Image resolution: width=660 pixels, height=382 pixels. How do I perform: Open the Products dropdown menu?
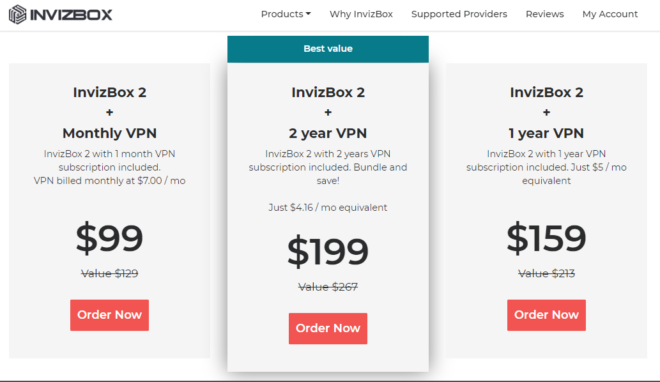click(x=286, y=14)
